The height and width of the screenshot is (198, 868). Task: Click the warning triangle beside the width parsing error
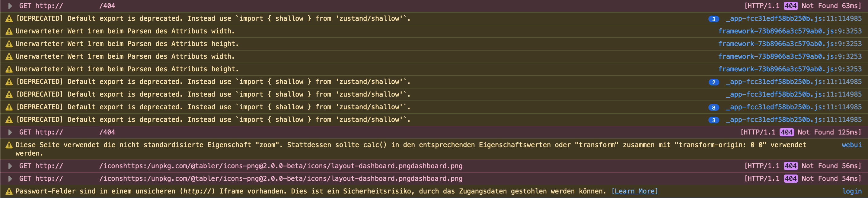pos(9,31)
